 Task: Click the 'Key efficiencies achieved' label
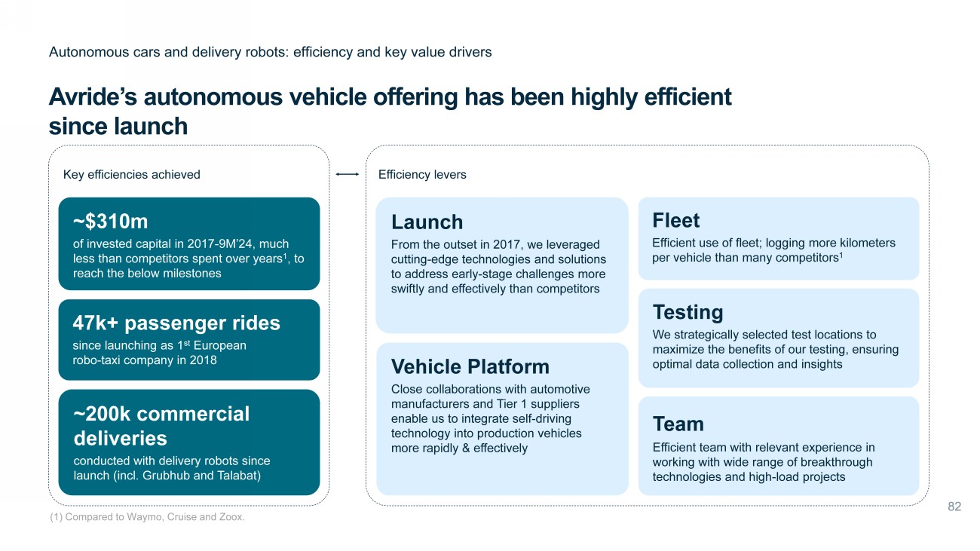point(132,174)
